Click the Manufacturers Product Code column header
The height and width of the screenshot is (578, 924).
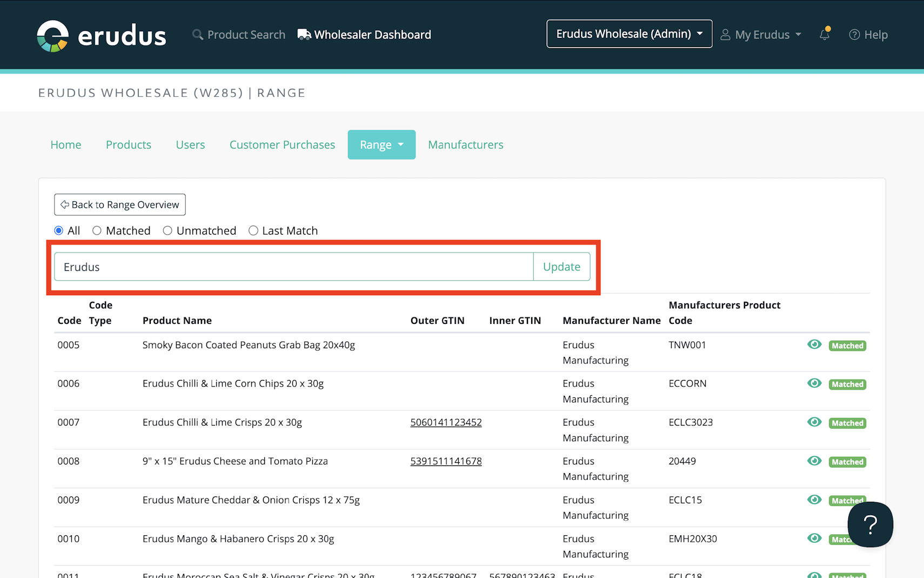tap(725, 313)
